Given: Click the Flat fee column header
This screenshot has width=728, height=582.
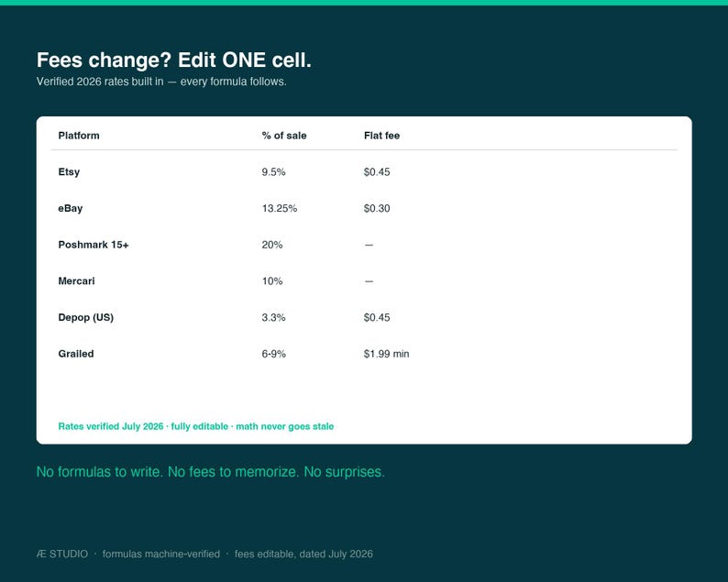Looking at the screenshot, I should (x=381, y=136).
